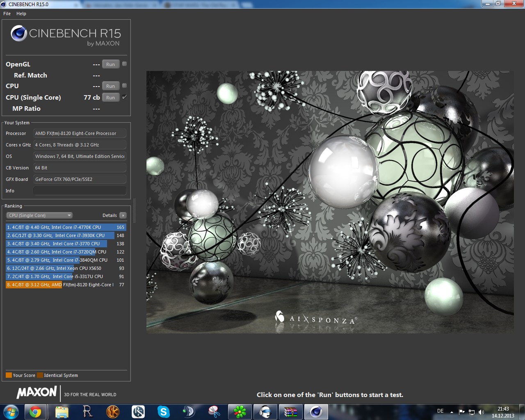Open the CPU (Single Core) ranking dropdown
Image resolution: width=525 pixels, height=420 pixels.
pos(39,215)
